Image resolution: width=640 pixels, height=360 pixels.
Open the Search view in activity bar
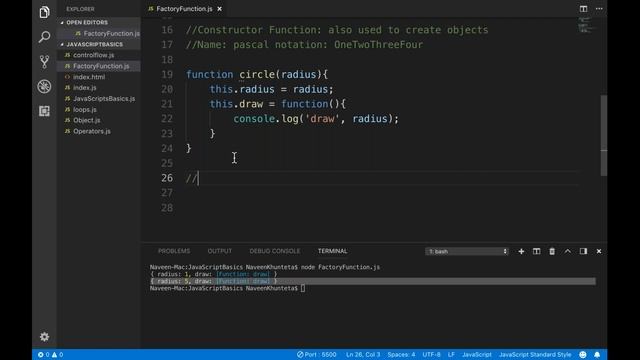coord(44,37)
